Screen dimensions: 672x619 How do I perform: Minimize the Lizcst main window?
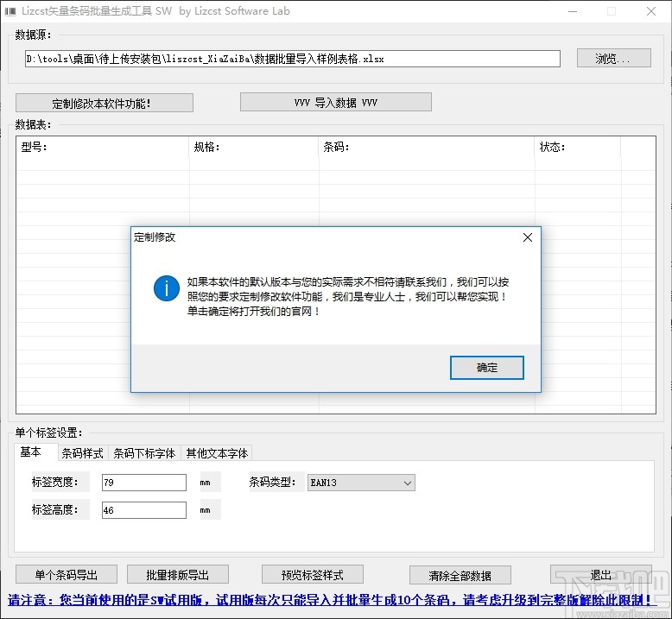[573, 11]
